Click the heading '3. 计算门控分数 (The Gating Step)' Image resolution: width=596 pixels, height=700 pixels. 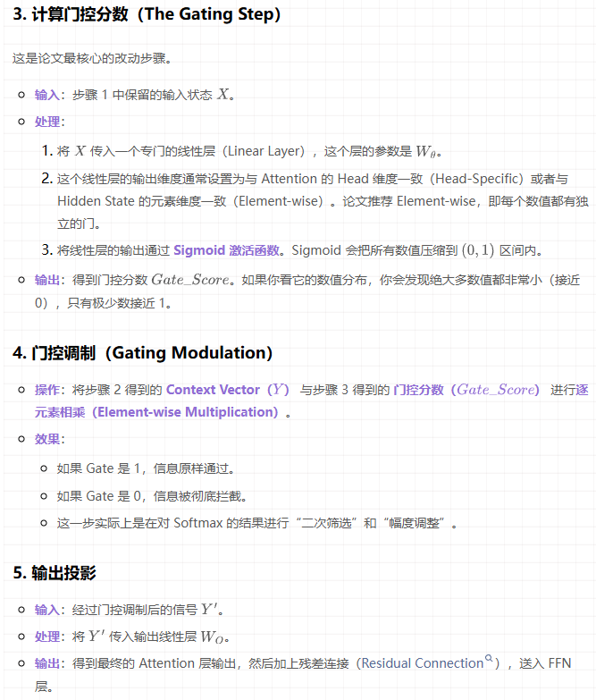point(147,14)
